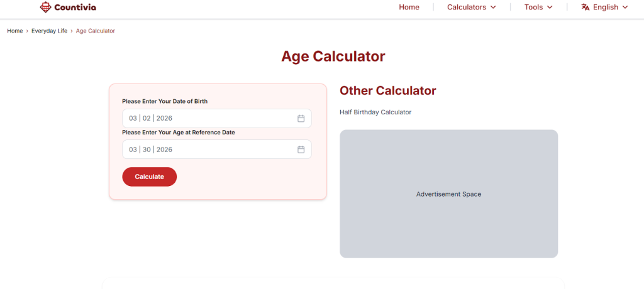Select the year field in Reference Date
644x289 pixels.
click(x=164, y=150)
